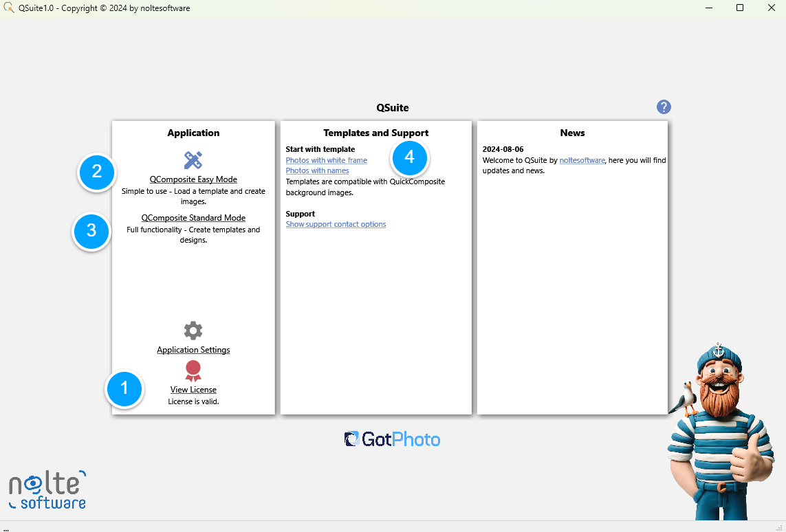
Task: Maximize the QSuite window
Action: pyautogui.click(x=740, y=8)
